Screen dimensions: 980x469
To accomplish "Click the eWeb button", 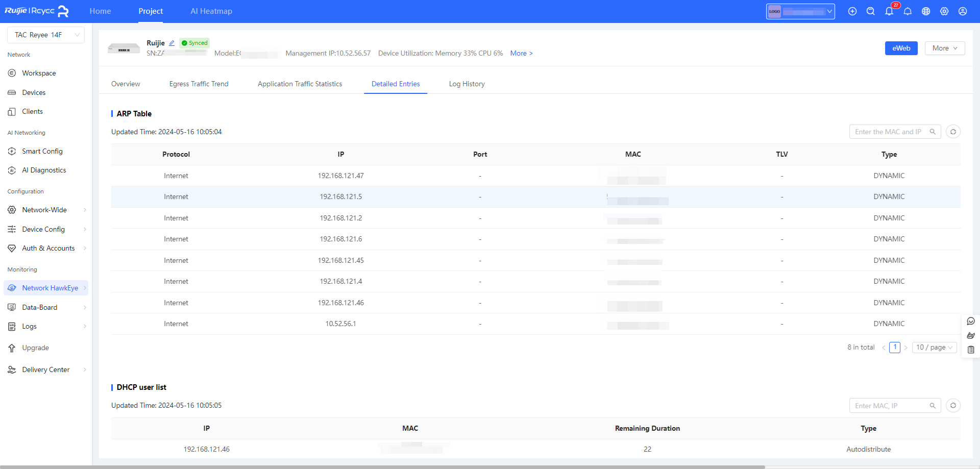I will [x=901, y=48].
